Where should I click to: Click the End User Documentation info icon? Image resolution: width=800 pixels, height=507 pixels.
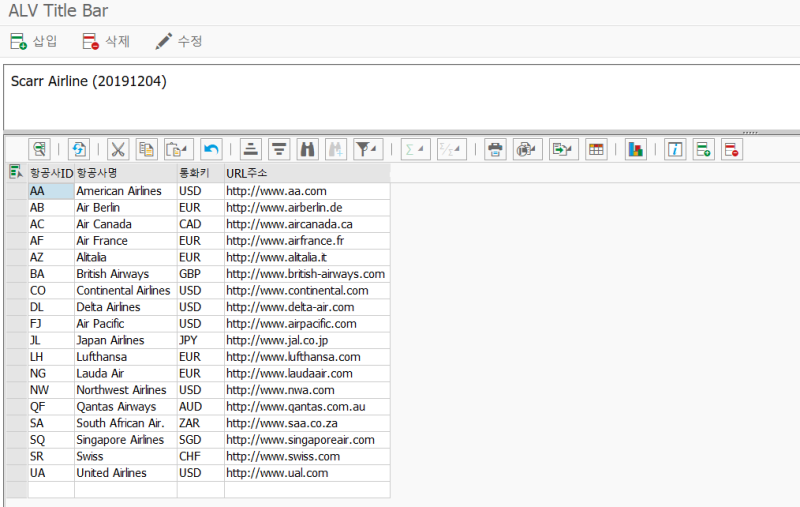point(675,149)
